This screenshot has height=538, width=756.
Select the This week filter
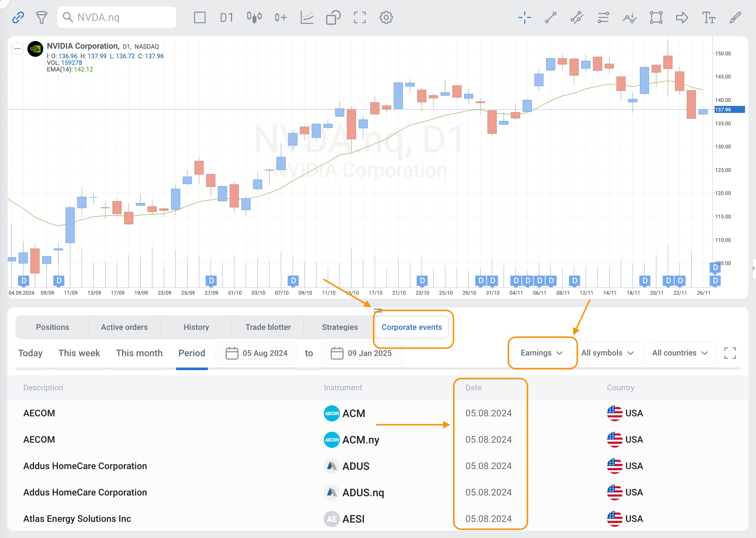[x=79, y=353]
